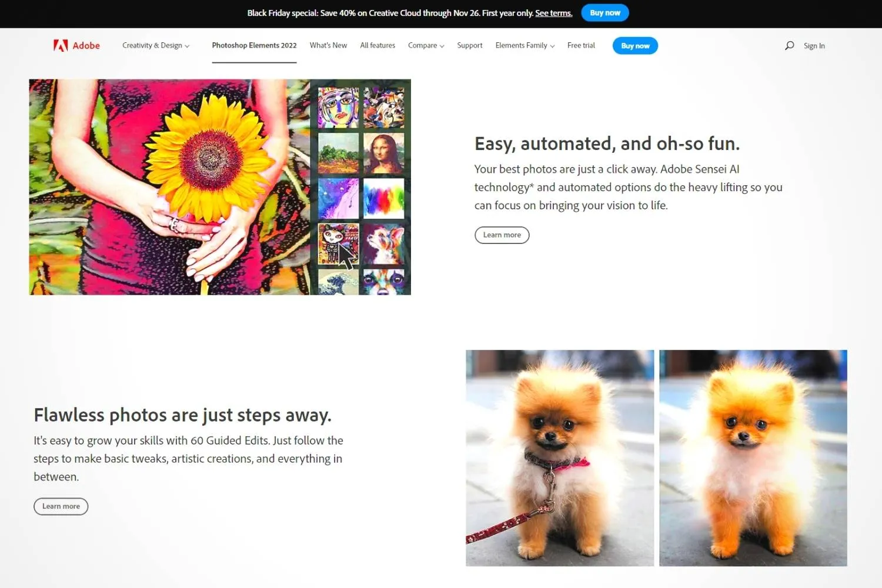
Task: Click the See terms link
Action: coord(553,13)
